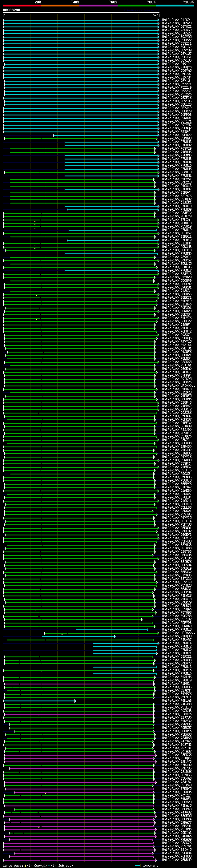Select label UniRef100_C5YJ49
Screen dimensions: 197x868
tap(176, 108)
